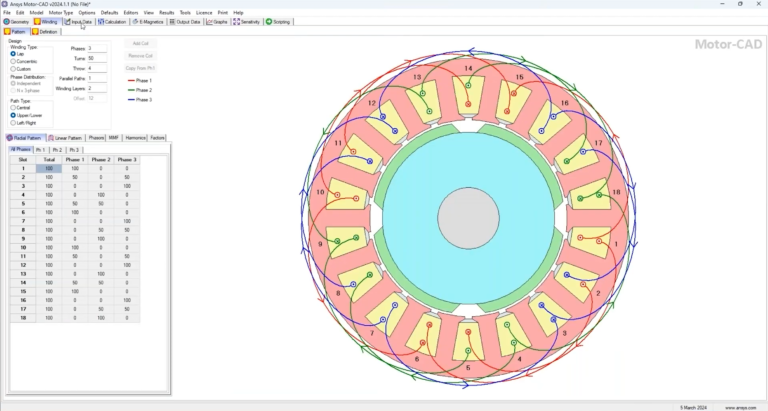Viewport: 768px width, 411px height.
Task: Open the Tools menu
Action: (x=185, y=12)
